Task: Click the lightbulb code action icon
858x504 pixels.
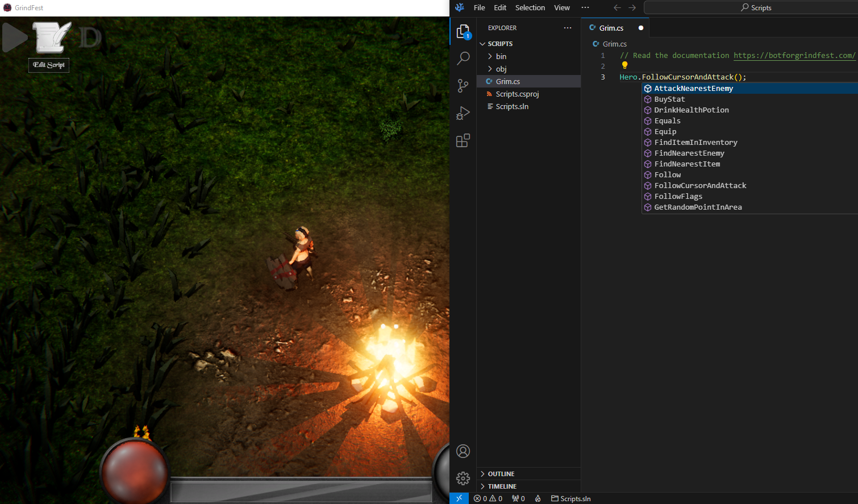Action: 624,65
